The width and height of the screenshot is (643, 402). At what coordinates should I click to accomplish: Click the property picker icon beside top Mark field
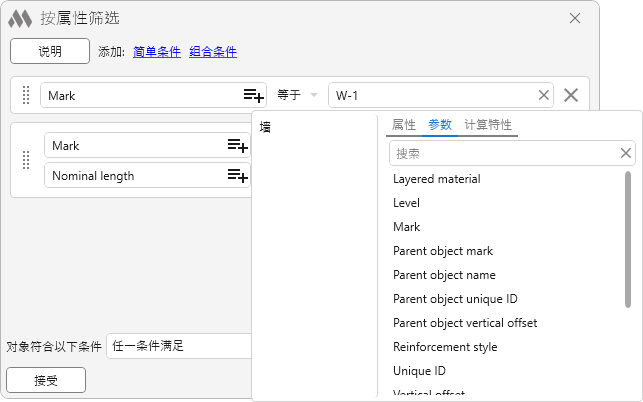[253, 96]
